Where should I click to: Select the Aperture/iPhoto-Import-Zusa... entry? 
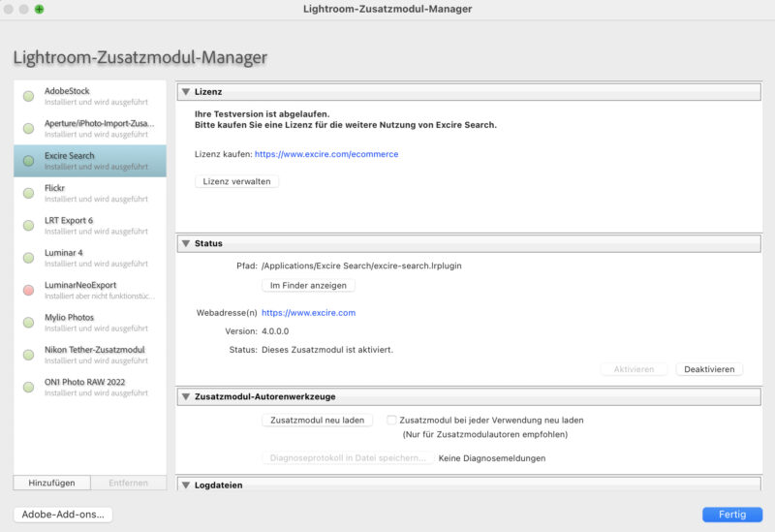click(x=90, y=128)
